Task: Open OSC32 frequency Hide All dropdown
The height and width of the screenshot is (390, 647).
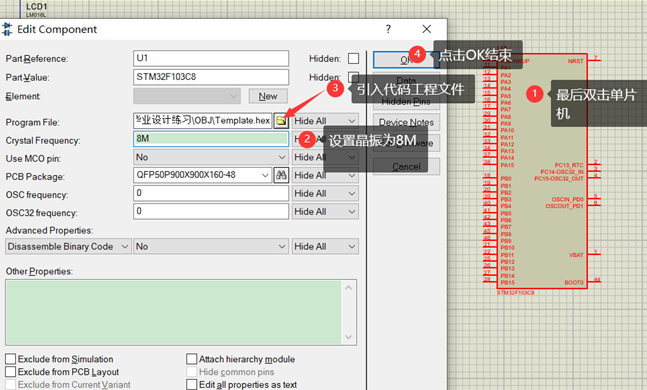Action: (x=325, y=212)
